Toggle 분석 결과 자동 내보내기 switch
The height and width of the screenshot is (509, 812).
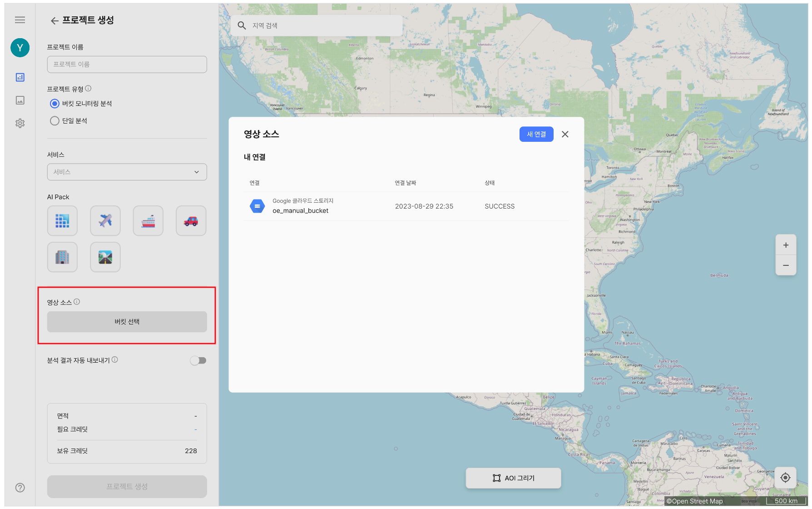(x=198, y=360)
